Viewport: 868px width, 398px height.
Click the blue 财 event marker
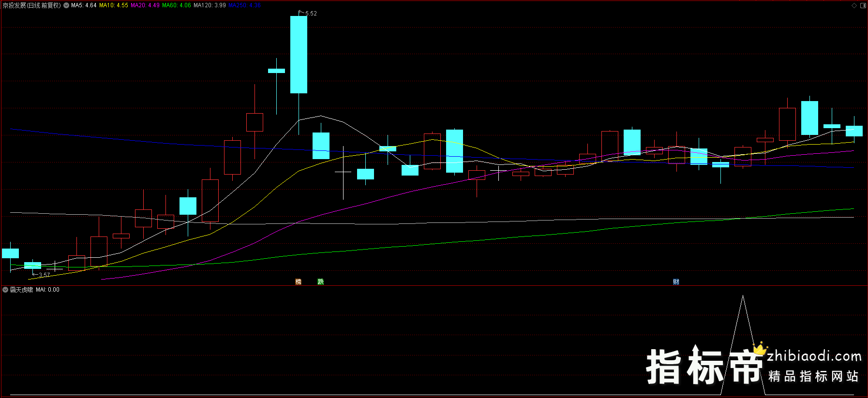[676, 281]
